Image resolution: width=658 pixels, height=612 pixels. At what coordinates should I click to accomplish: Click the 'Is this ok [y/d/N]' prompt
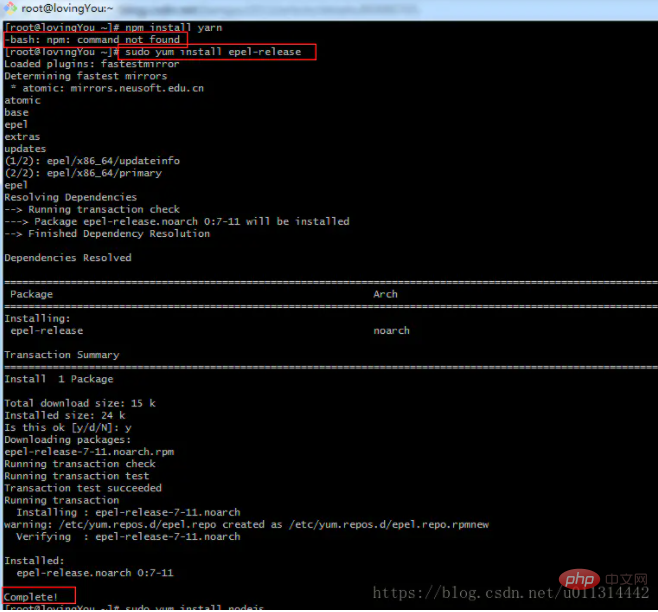pyautogui.click(x=68, y=428)
